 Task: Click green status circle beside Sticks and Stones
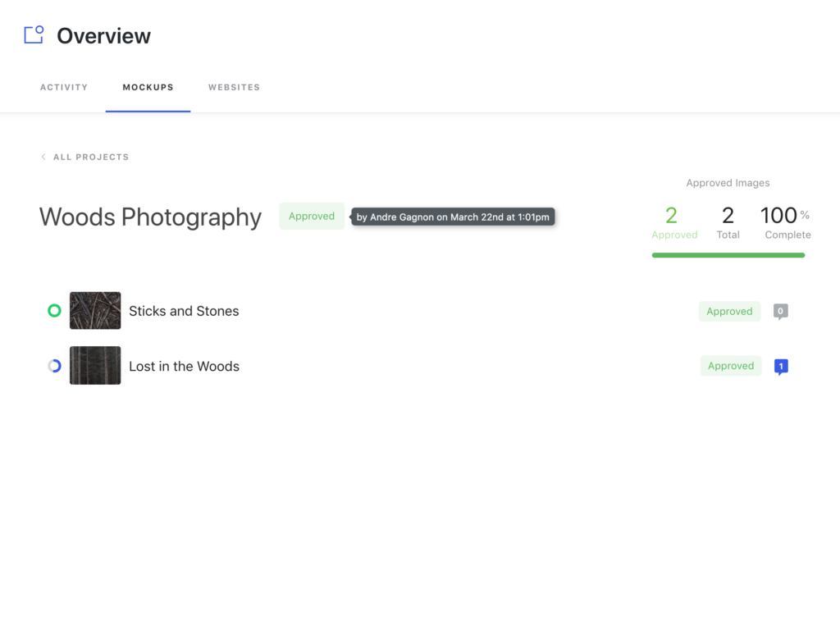54,311
